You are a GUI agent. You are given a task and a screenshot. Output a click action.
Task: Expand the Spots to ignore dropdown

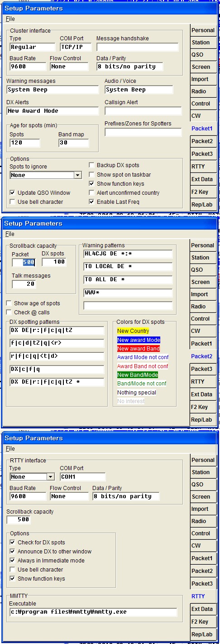click(77, 175)
